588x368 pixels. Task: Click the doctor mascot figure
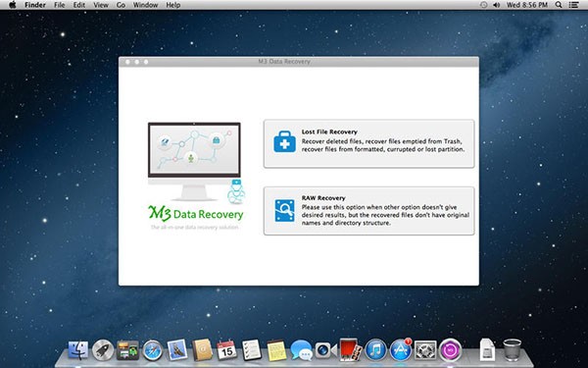(x=236, y=192)
